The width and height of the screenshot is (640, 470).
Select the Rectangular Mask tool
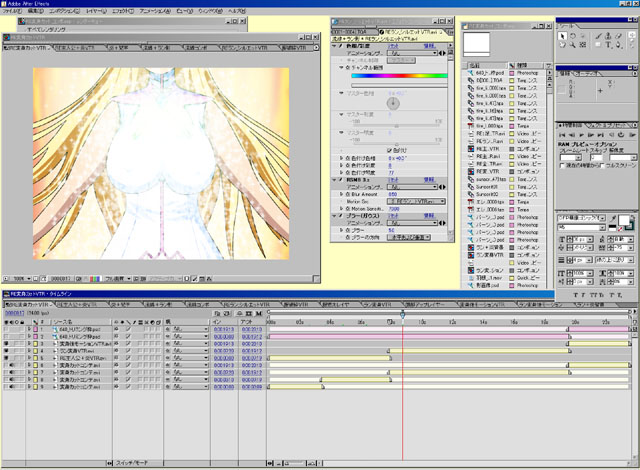[x=598, y=45]
